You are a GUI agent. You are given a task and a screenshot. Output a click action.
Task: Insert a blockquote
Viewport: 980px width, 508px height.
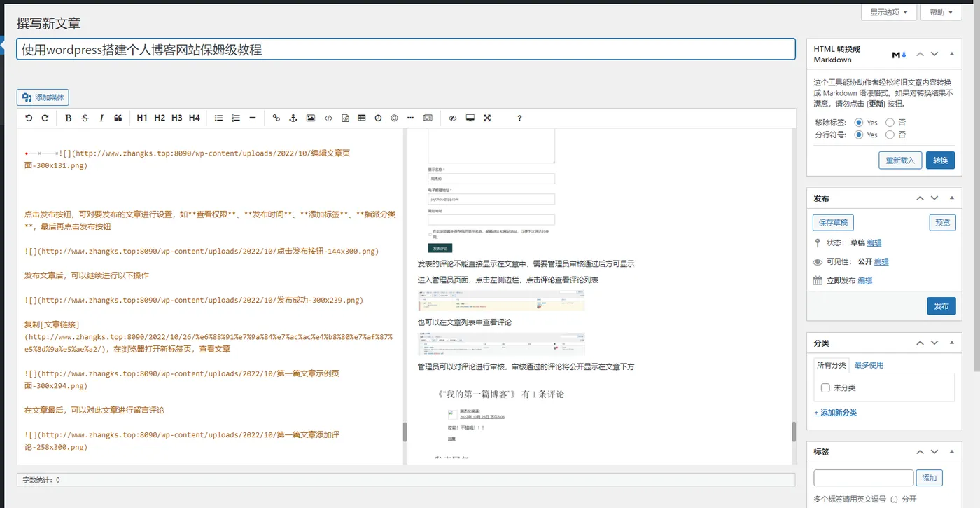pos(118,118)
